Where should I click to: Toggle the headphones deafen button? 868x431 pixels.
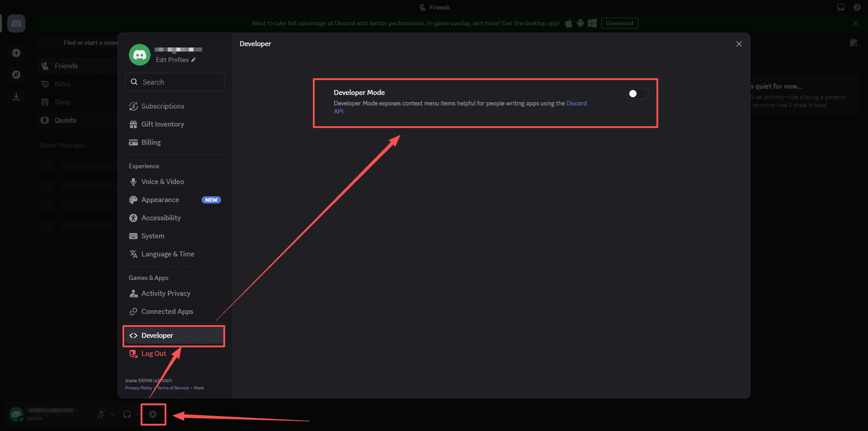pos(127,414)
